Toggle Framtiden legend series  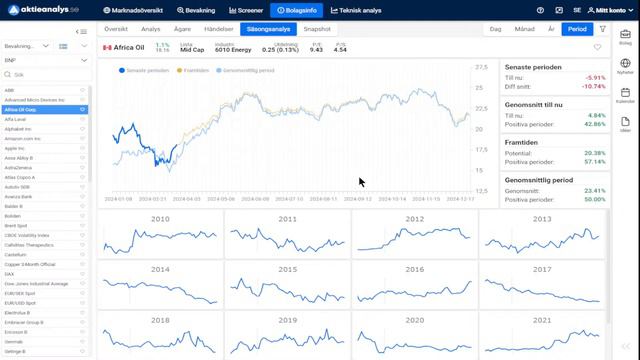coord(193,70)
